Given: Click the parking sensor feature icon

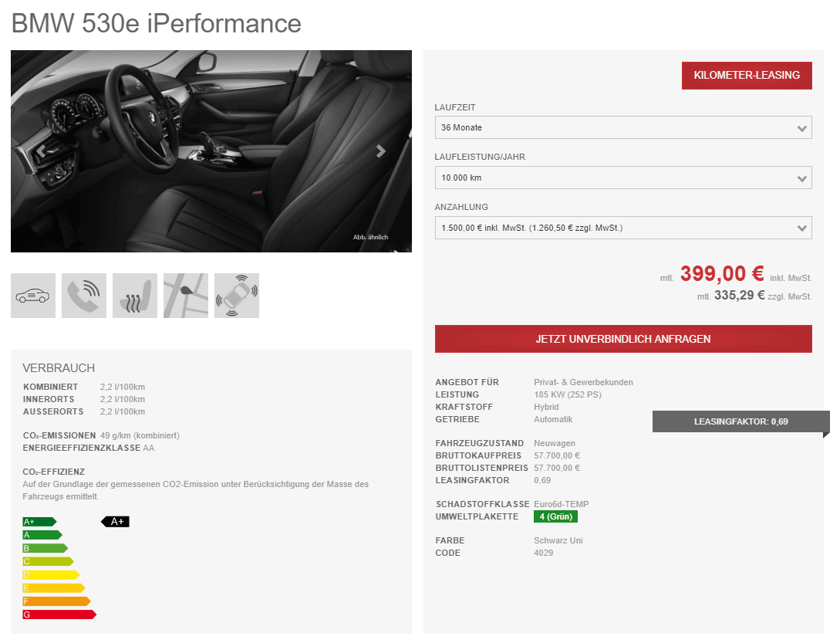Looking at the screenshot, I should point(237,296).
